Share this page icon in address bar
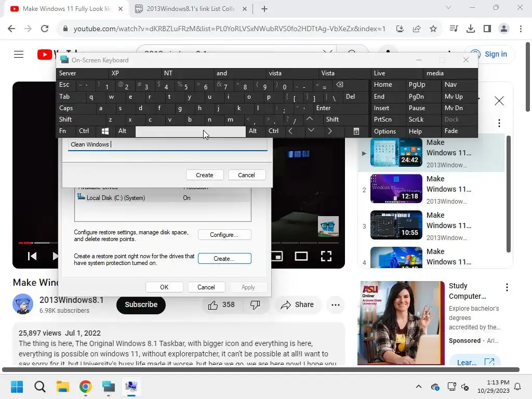The width and height of the screenshot is (532, 399). [x=417, y=29]
